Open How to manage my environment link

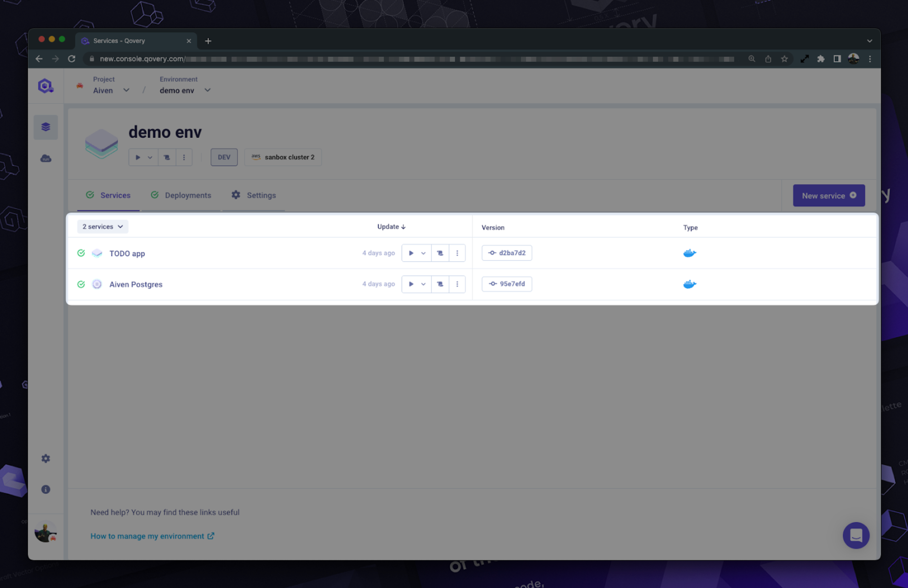tap(152, 536)
